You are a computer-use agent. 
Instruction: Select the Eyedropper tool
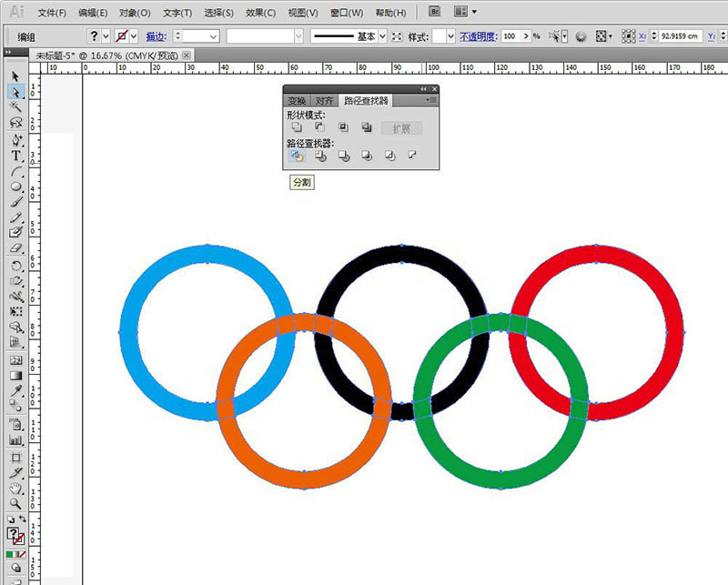coord(16,390)
